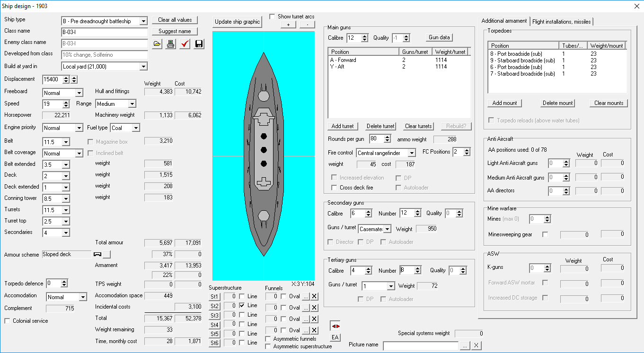Open the Fuel type dropdown
Image resolution: width=644 pixels, height=353 pixels.
136,128
